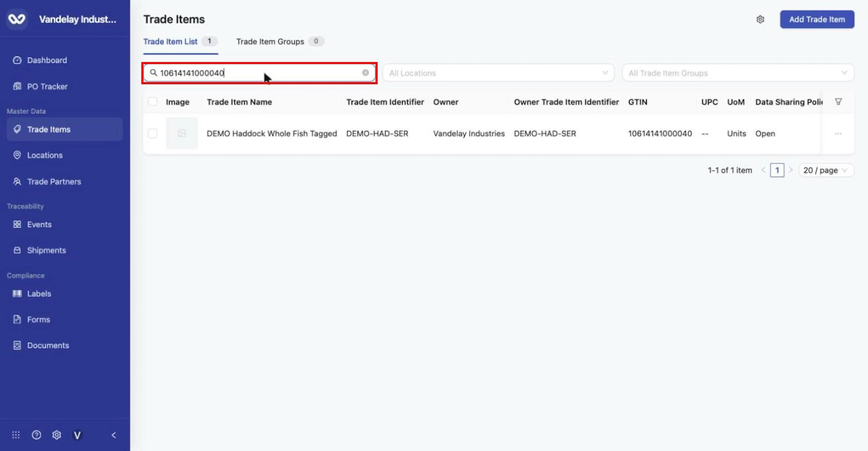
Task: Click the Add Trade Item button
Action: tap(817, 19)
